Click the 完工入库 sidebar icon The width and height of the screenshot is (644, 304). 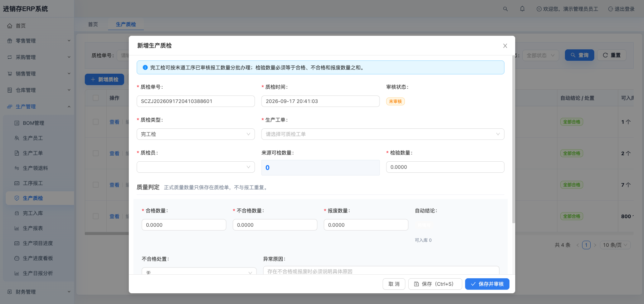point(17,213)
